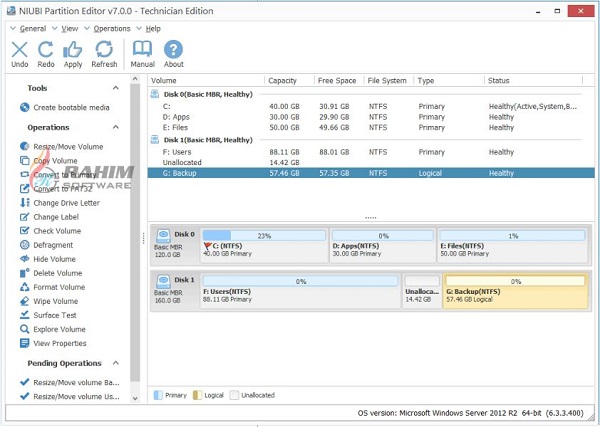Click the F: Users 0% usage bar
This screenshot has height=427, width=600.
[x=300, y=281]
